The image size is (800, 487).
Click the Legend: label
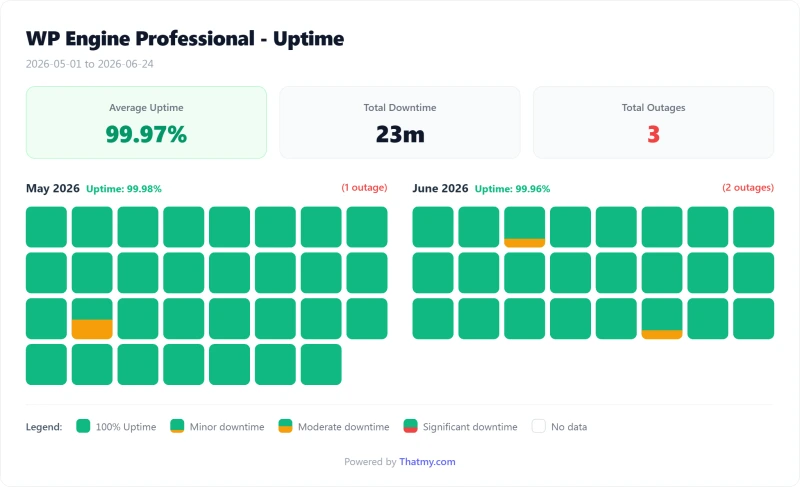44,427
